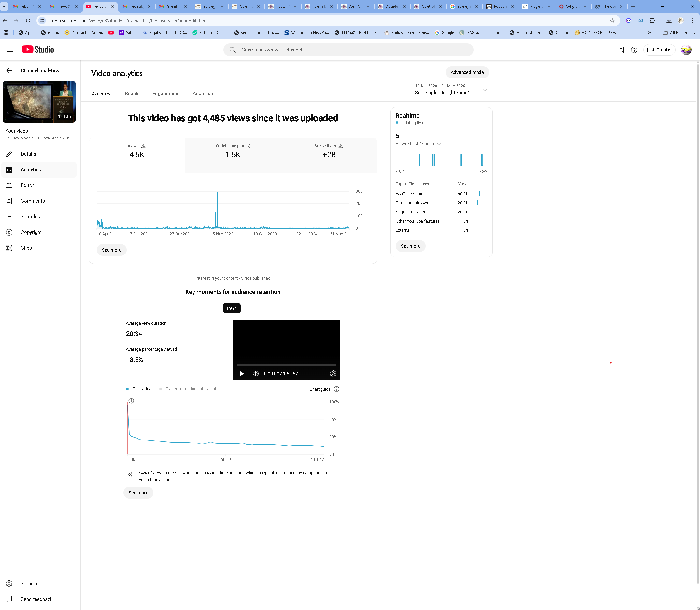Open Subtitles in the sidebar
The height and width of the screenshot is (610, 700).
[39, 216]
